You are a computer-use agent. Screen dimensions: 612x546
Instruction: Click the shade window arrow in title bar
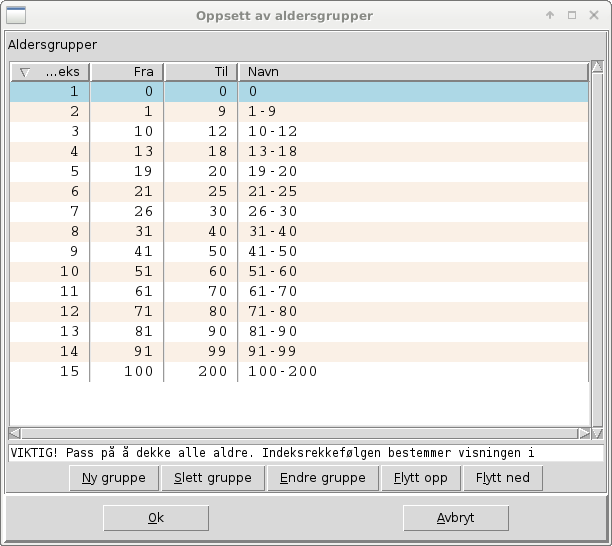(549, 15)
